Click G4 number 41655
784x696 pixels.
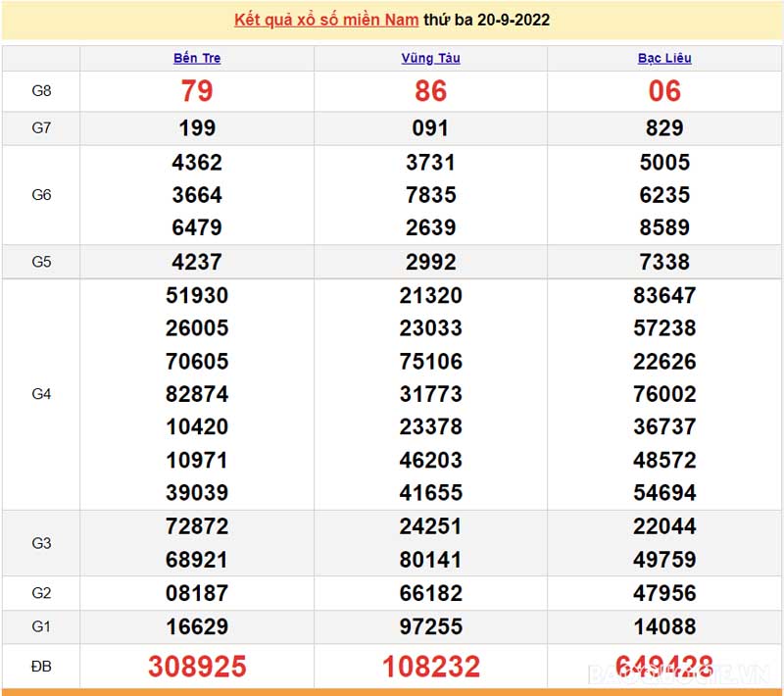[x=430, y=492]
